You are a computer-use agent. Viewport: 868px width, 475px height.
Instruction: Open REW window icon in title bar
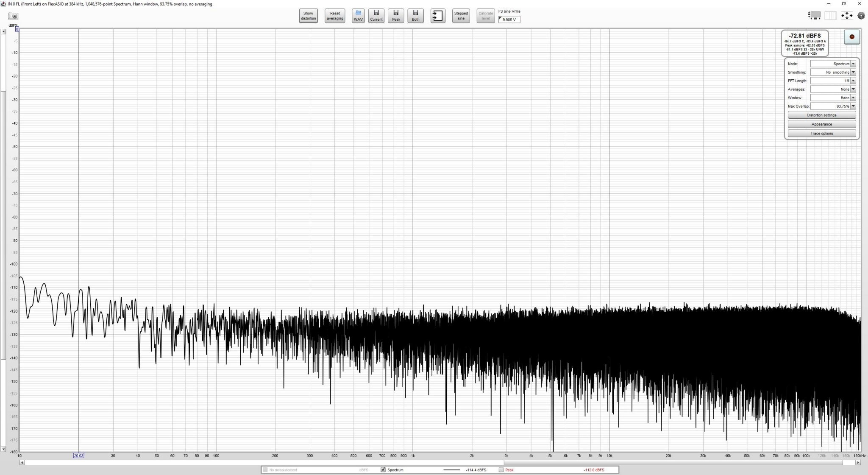pyautogui.click(x=3, y=4)
